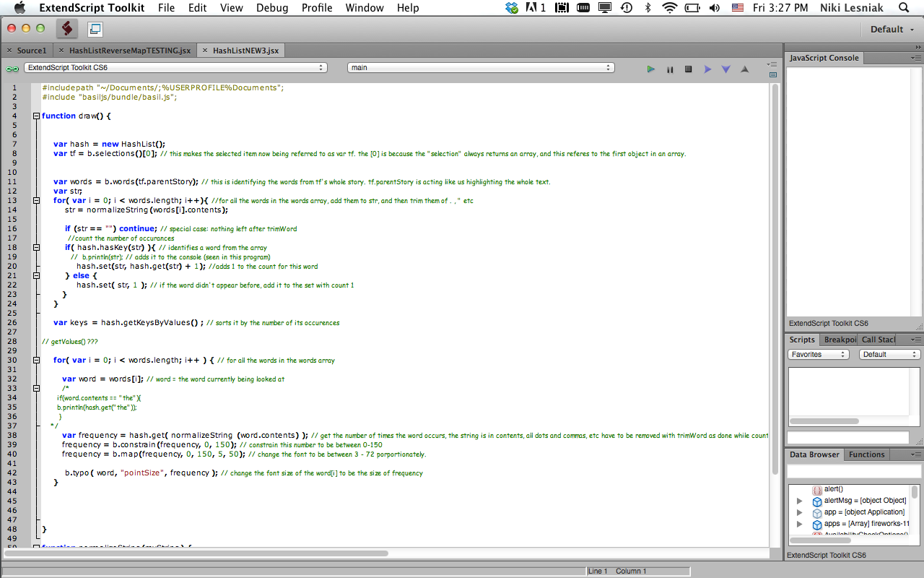Image resolution: width=924 pixels, height=578 pixels.
Task: Open Wi-Fi status menu
Action: point(670,8)
